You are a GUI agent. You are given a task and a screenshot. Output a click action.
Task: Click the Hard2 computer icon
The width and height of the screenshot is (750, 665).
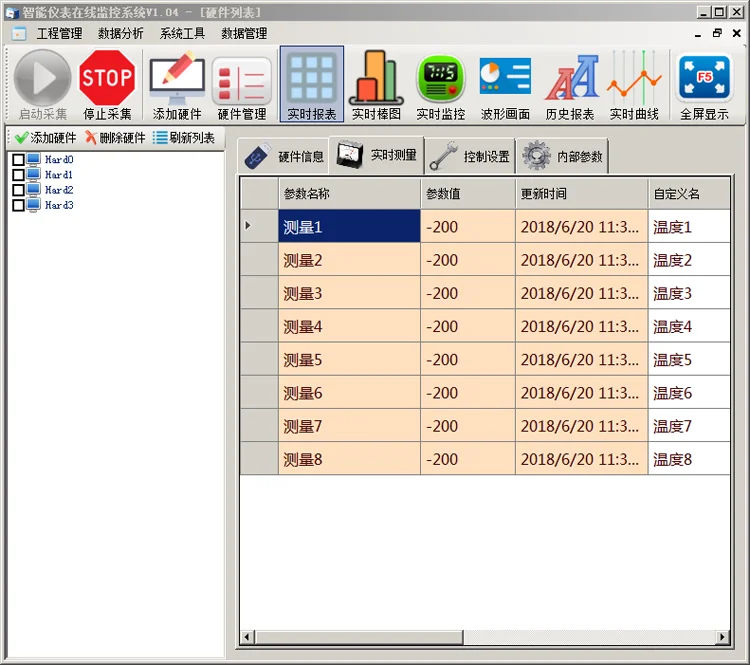[x=33, y=190]
